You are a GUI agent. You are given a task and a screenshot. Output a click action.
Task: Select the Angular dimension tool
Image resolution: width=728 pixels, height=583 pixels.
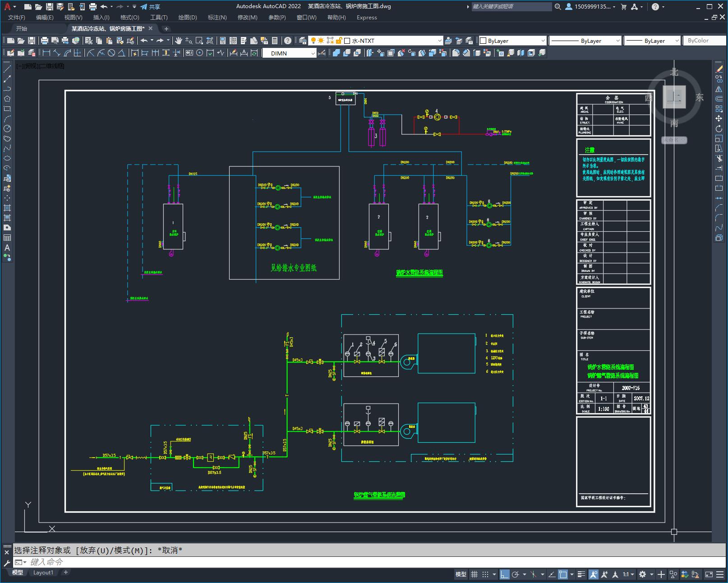click(x=121, y=53)
